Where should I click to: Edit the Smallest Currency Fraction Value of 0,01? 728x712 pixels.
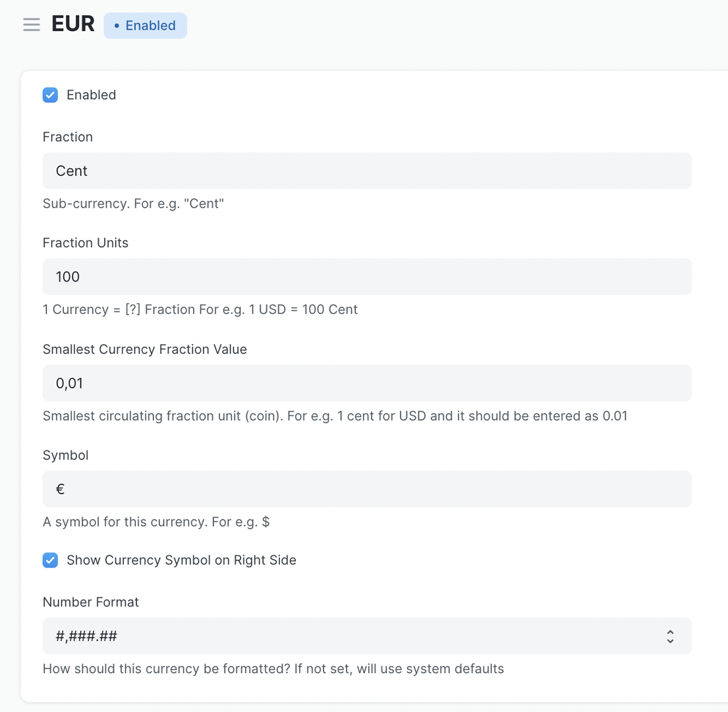click(x=367, y=383)
